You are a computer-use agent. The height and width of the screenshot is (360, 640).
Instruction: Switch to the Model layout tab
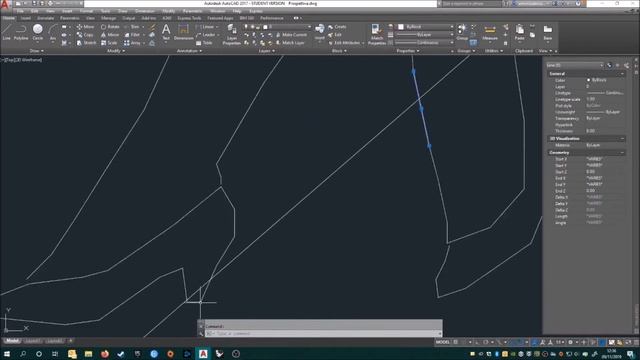pyautogui.click(x=12, y=341)
